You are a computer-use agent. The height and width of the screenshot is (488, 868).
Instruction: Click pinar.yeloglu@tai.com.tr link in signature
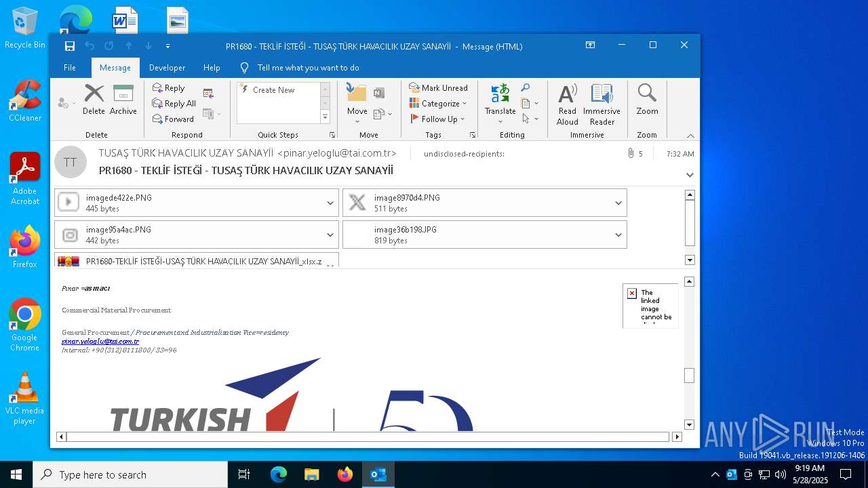tap(100, 342)
